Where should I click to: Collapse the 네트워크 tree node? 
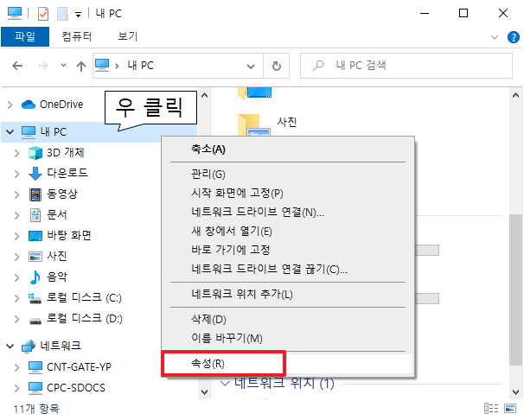pyautogui.click(x=10, y=346)
